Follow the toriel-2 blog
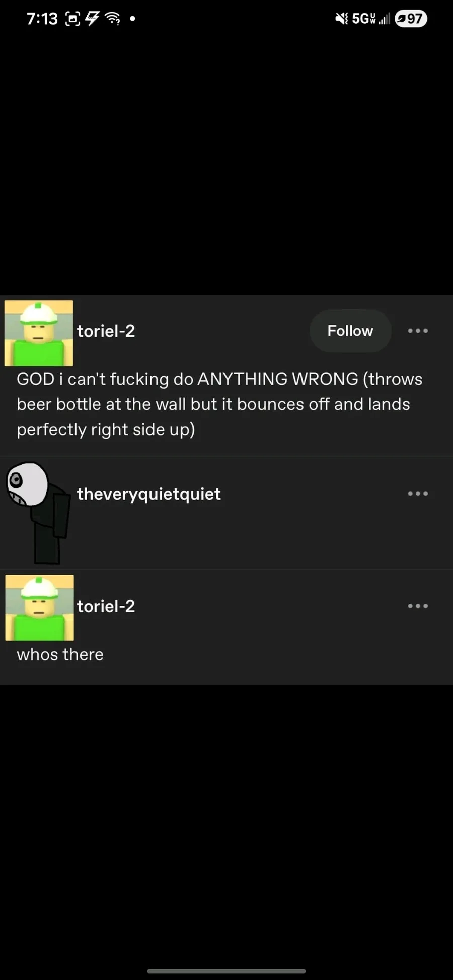The height and width of the screenshot is (980, 453). tap(350, 331)
